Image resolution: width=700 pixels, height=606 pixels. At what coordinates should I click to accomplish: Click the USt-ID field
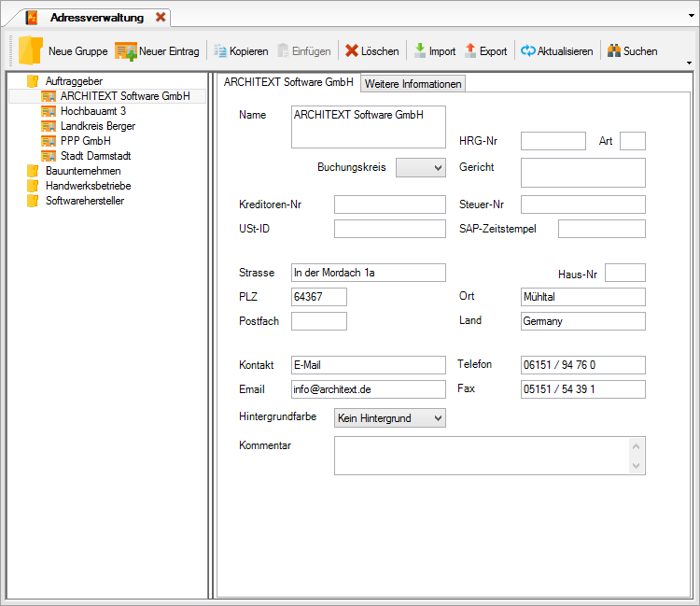point(390,229)
